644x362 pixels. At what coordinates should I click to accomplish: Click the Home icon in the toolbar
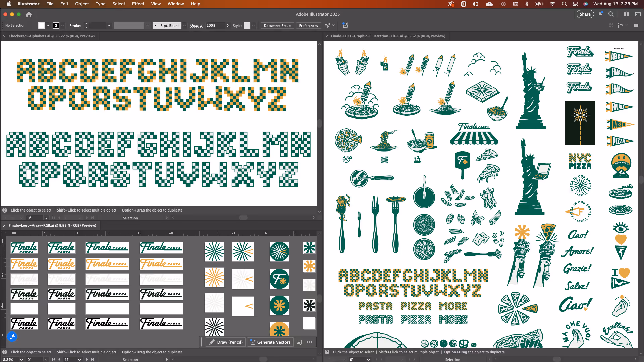click(x=29, y=14)
